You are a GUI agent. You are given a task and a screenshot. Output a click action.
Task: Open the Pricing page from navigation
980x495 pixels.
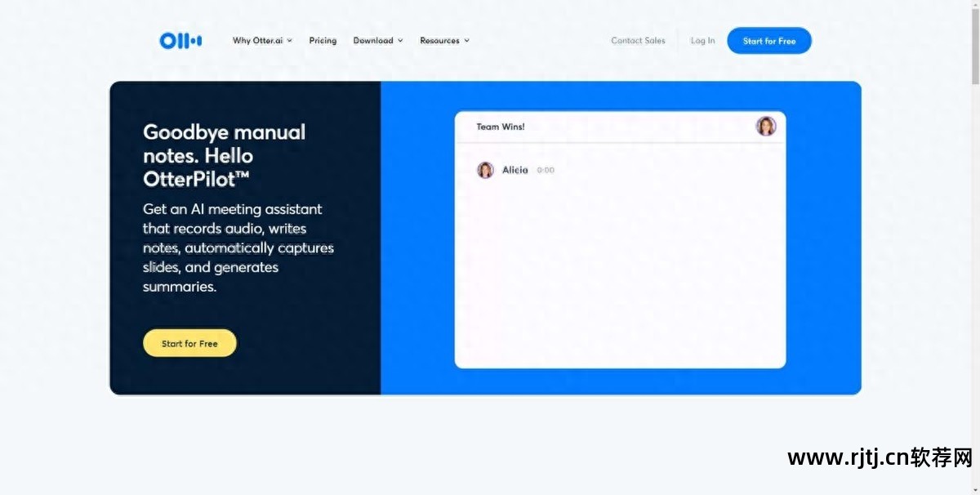pyautogui.click(x=323, y=41)
